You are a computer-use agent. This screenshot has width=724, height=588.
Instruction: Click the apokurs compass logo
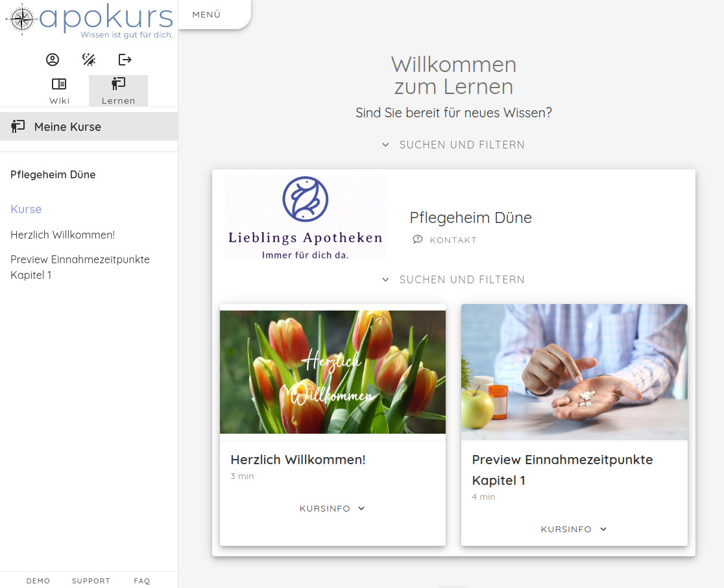21,19
